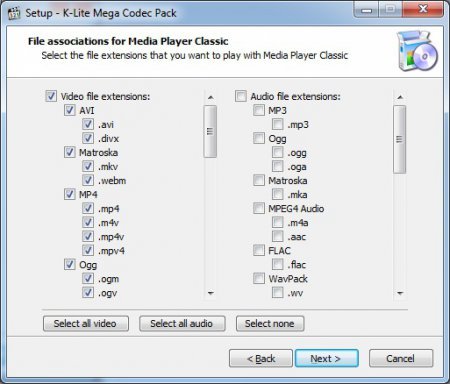
Task: Minimize the setup window
Action: tap(366, 10)
